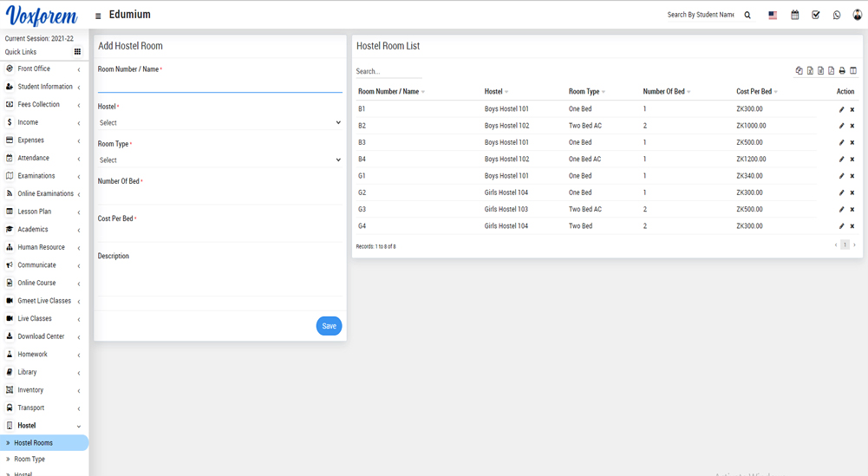Sort by Cost Per Bed column
The width and height of the screenshot is (868, 476).
coord(756,92)
